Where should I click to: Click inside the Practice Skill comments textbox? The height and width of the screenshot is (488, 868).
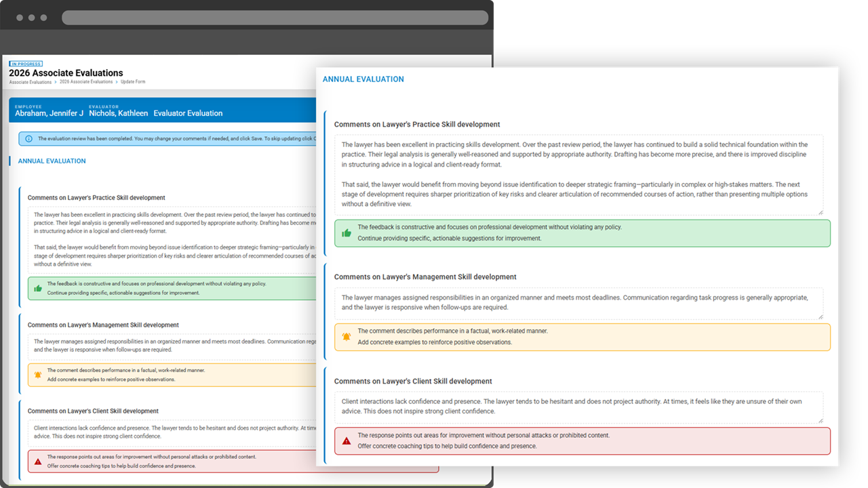click(576, 173)
